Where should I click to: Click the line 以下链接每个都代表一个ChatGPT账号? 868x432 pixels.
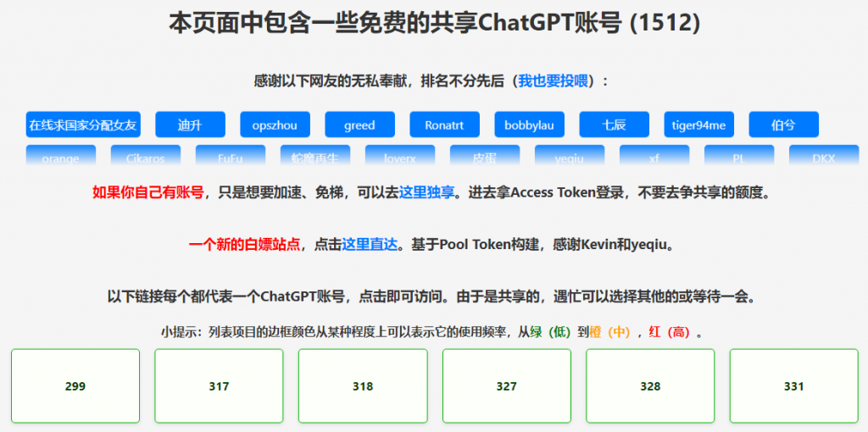pos(227,296)
